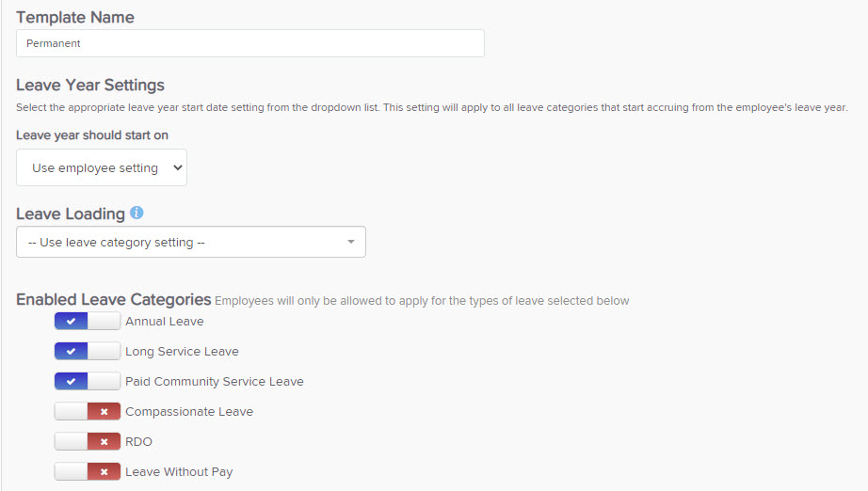Screen dimensions: 868x491
Task: Click the blue checkmark beside Long Service Leave
Action: coord(71,351)
